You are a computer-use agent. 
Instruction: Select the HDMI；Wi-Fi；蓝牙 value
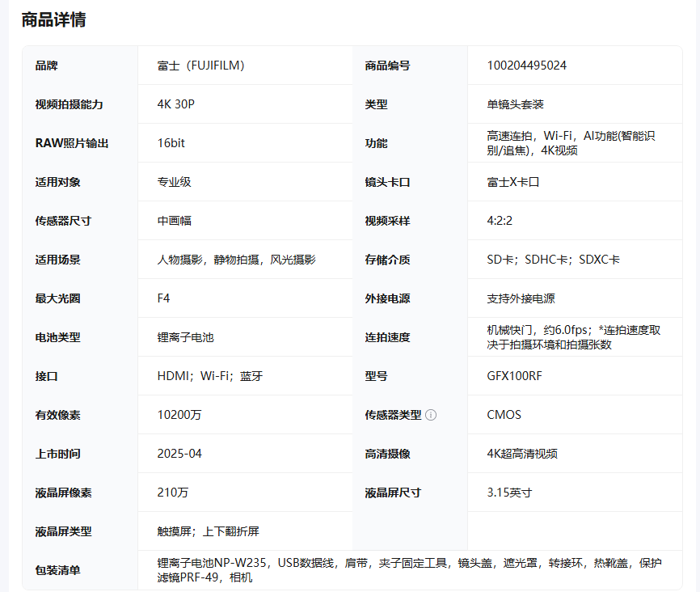pyautogui.click(x=210, y=377)
